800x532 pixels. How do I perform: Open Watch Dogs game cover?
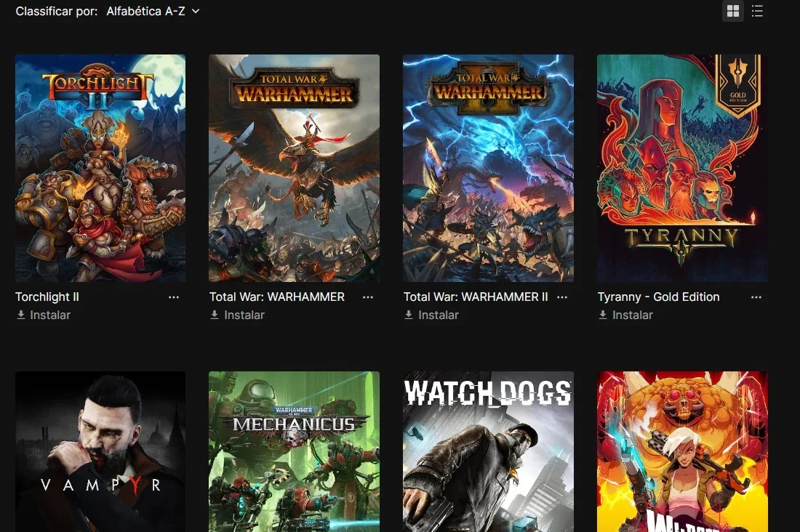tap(488, 451)
